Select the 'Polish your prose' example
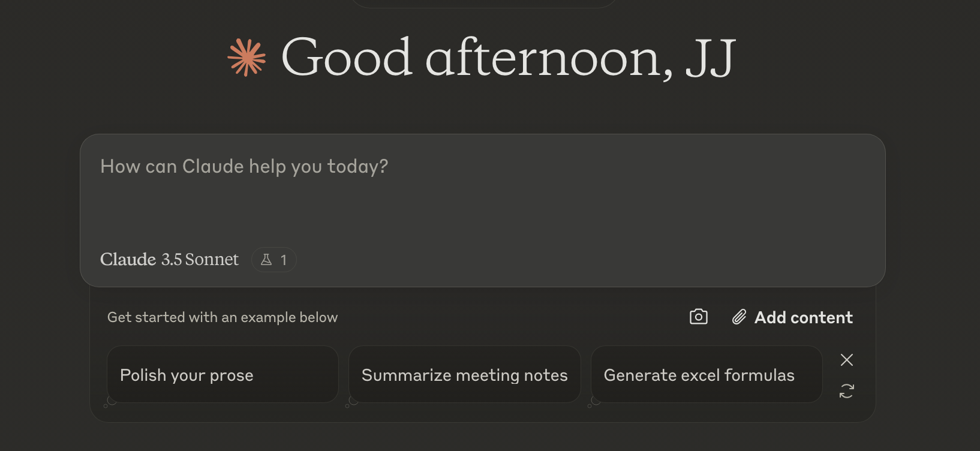The width and height of the screenshot is (980, 451). (223, 374)
